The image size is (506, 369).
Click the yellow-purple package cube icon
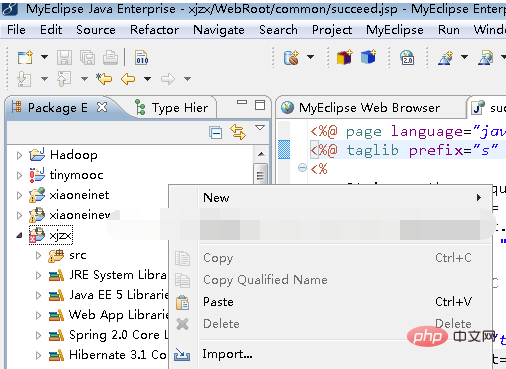(x=344, y=57)
